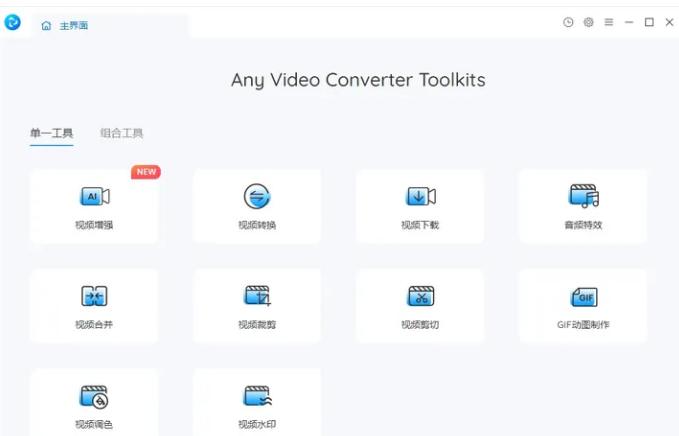Click the 视频裁剪 label text

point(257,325)
